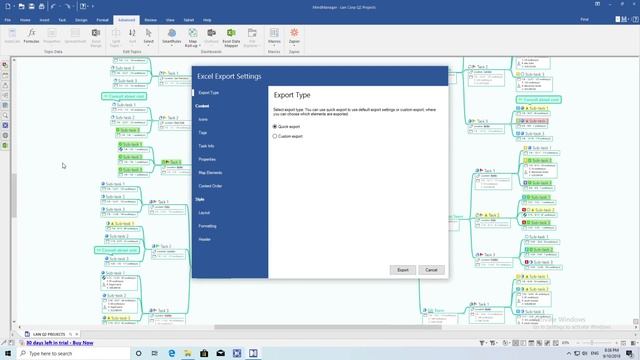Show hidden system tray icons chevron
The height and width of the screenshot is (360, 640).
(x=569, y=353)
